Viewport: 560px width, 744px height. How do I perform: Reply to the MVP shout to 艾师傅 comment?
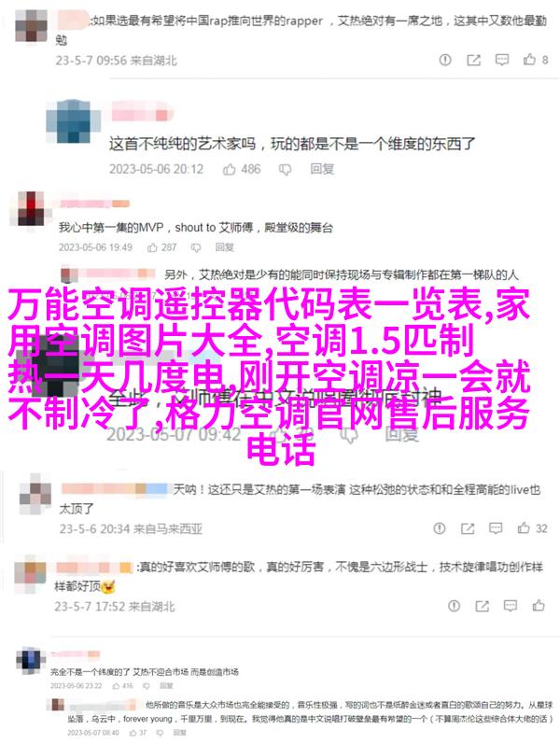225,247
